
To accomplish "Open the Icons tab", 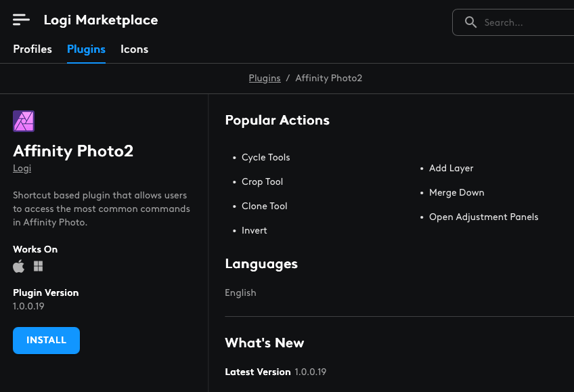I will 134,49.
